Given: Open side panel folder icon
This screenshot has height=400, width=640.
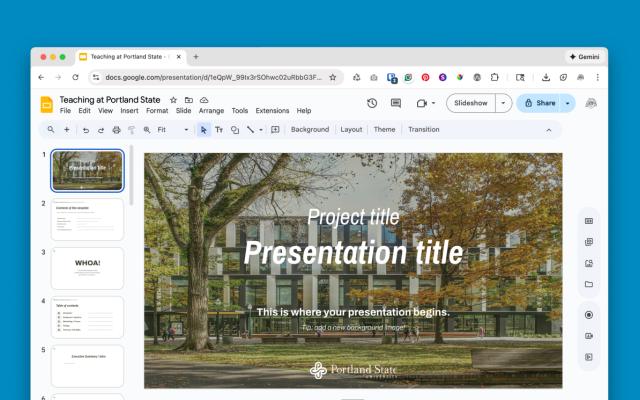Looking at the screenshot, I should [589, 284].
